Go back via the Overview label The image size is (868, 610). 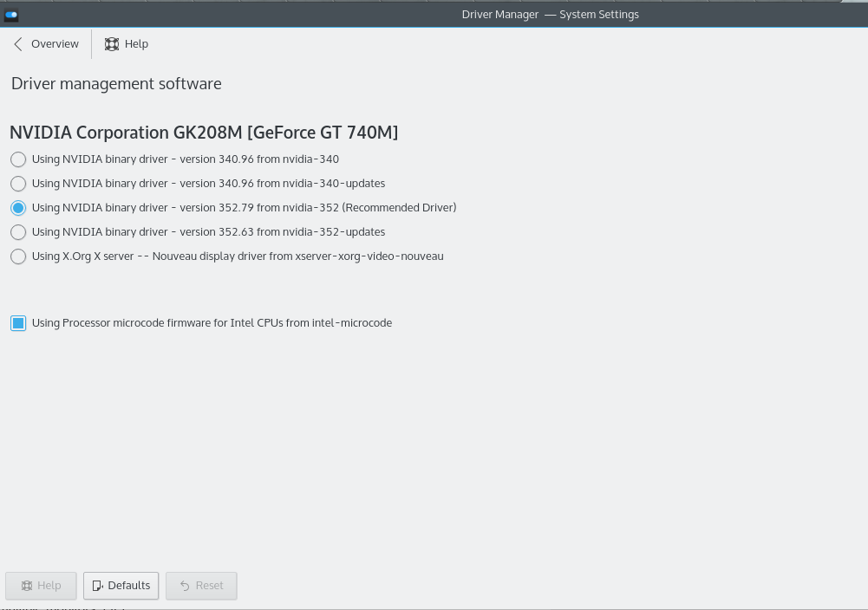pos(55,44)
